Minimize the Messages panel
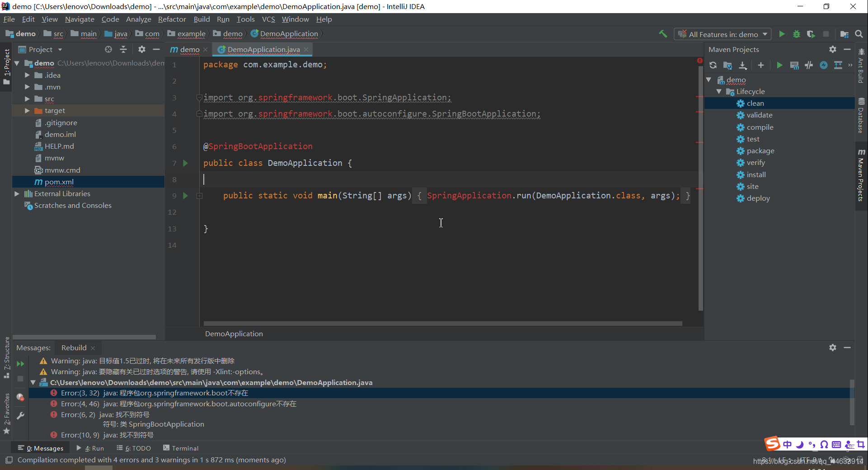The height and width of the screenshot is (470, 868). (847, 348)
